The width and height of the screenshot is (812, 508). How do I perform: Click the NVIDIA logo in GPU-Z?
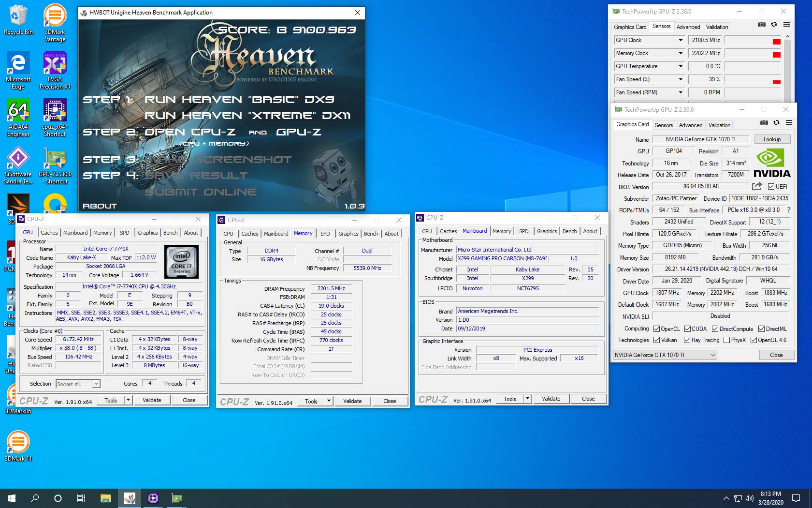[x=772, y=163]
